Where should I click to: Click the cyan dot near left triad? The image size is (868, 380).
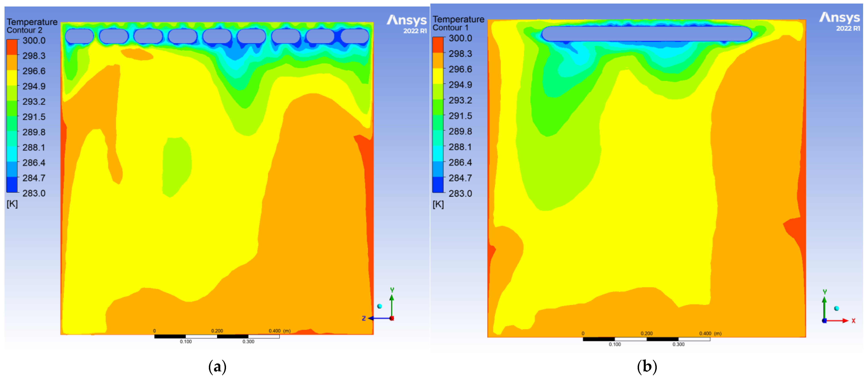(379, 306)
